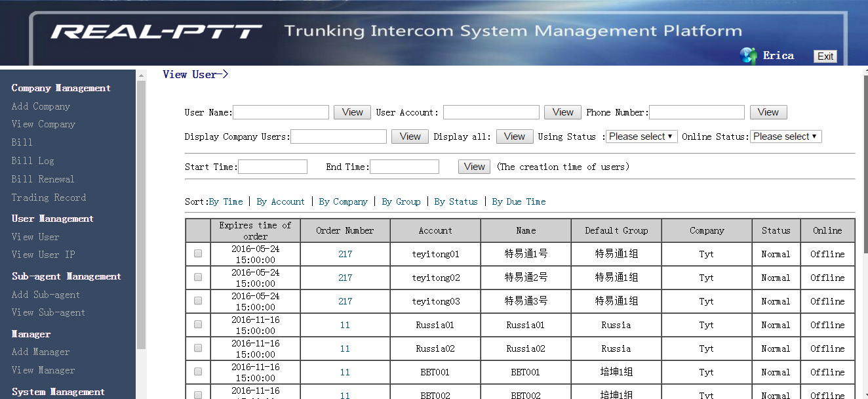
Task: Check the box for BBT001 row
Action: pyautogui.click(x=198, y=371)
